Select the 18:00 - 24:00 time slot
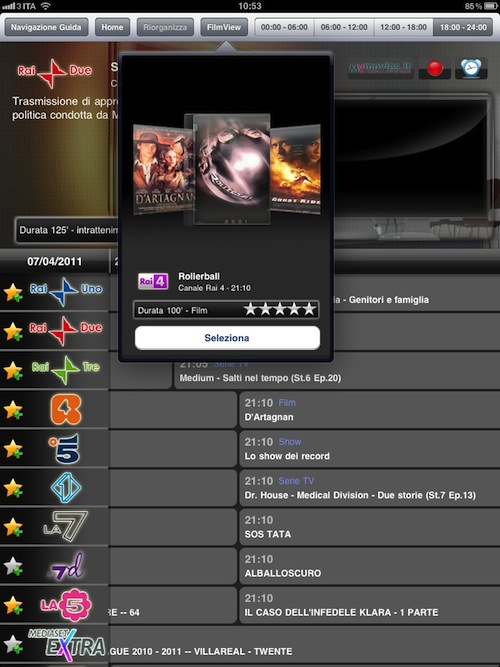This screenshot has height=667, width=500. coord(463,27)
